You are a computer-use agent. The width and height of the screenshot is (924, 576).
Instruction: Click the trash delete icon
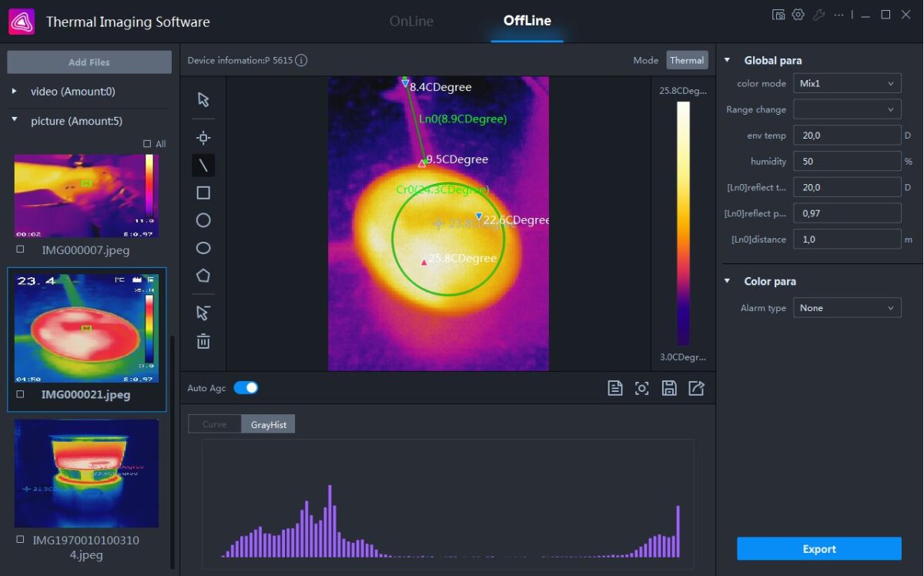point(203,341)
